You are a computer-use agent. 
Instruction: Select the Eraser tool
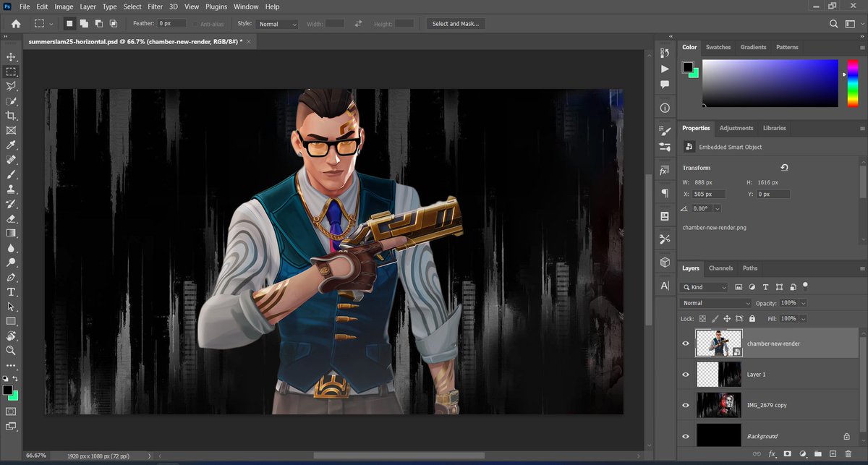[x=11, y=218]
